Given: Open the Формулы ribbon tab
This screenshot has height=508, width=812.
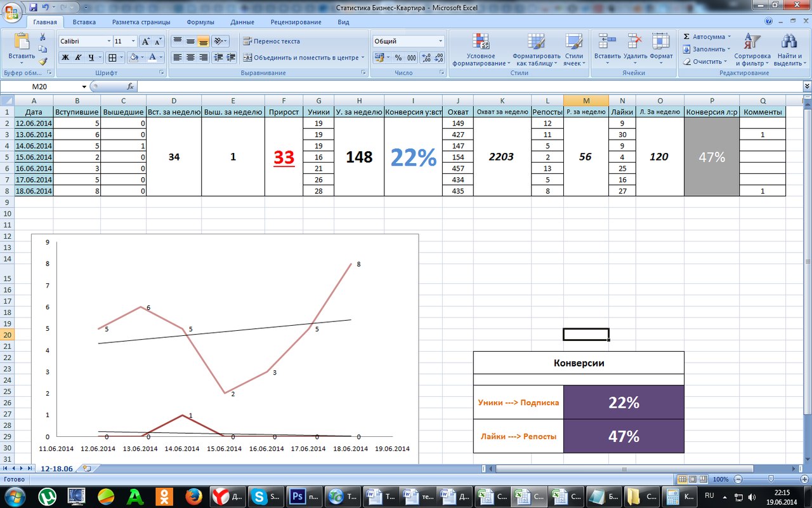Looking at the screenshot, I should tap(200, 22).
